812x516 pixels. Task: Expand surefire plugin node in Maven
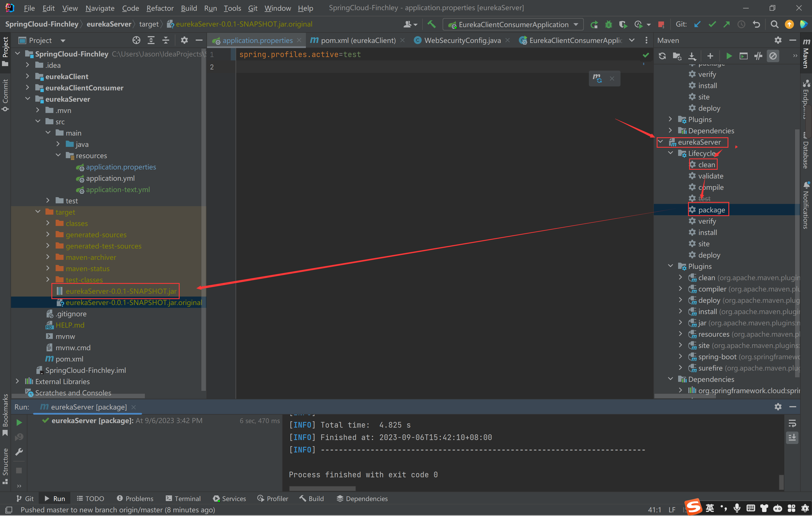pos(680,368)
